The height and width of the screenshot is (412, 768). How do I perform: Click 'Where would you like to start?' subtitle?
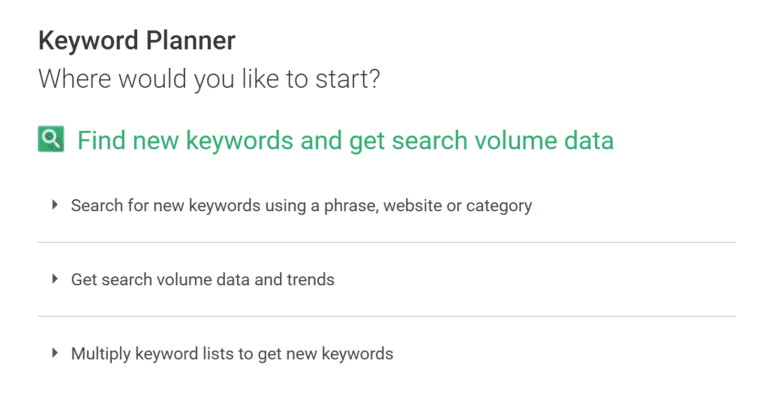pos(209,79)
